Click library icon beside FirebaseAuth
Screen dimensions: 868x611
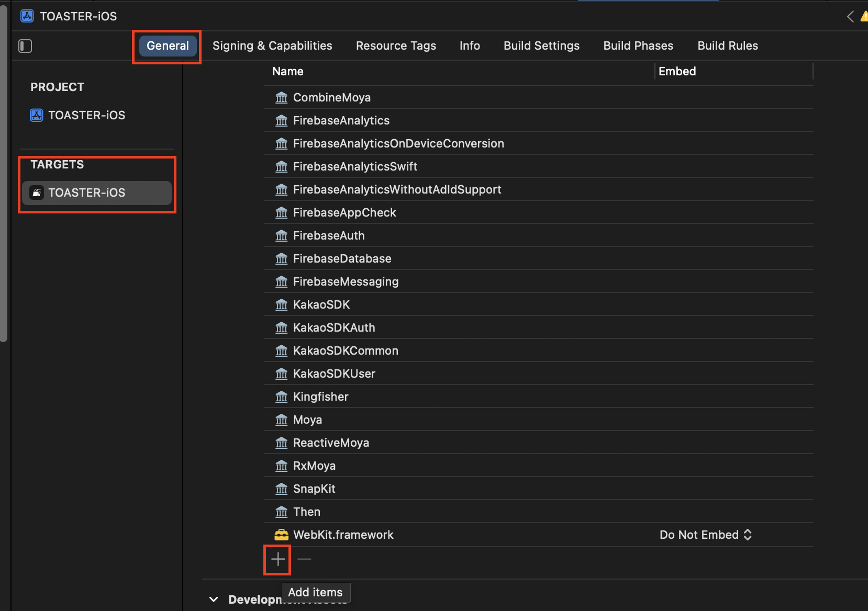click(282, 236)
